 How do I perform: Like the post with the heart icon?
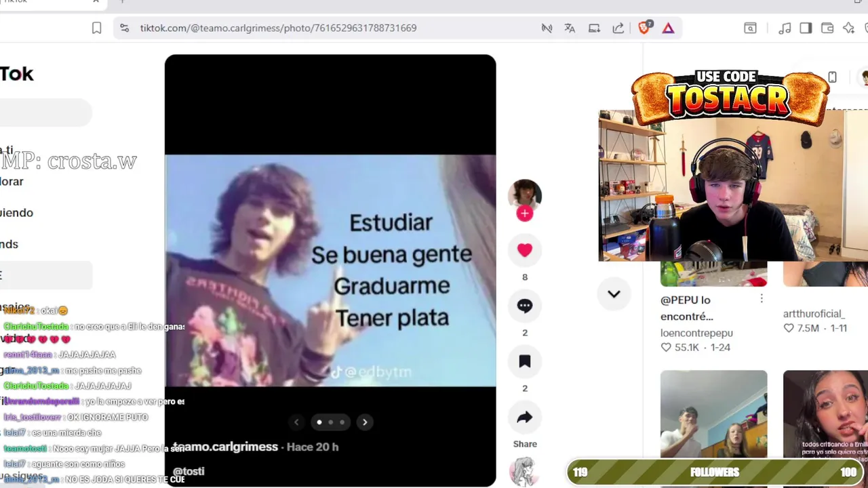[x=525, y=250]
